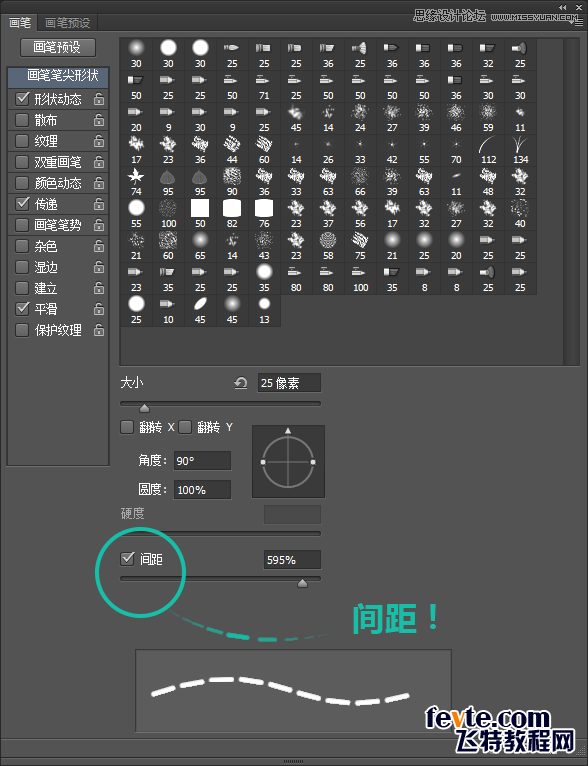This screenshot has height=766, width=588.
Task: Click the padlock next to 纹理
Action: click(99, 141)
